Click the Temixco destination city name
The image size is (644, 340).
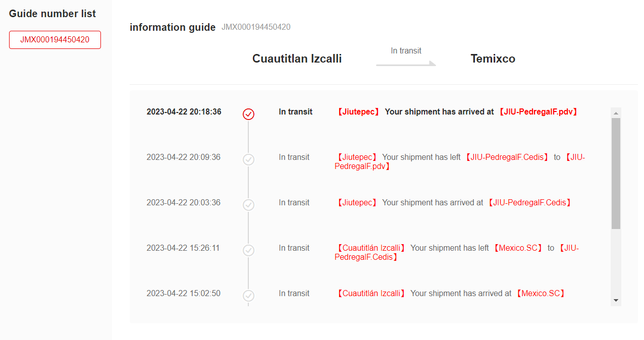pyautogui.click(x=493, y=59)
